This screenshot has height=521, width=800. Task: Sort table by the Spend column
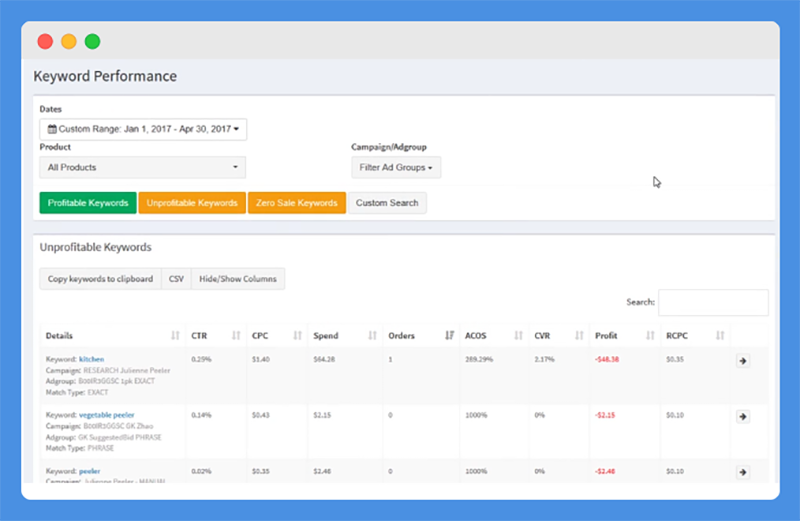tap(339, 336)
